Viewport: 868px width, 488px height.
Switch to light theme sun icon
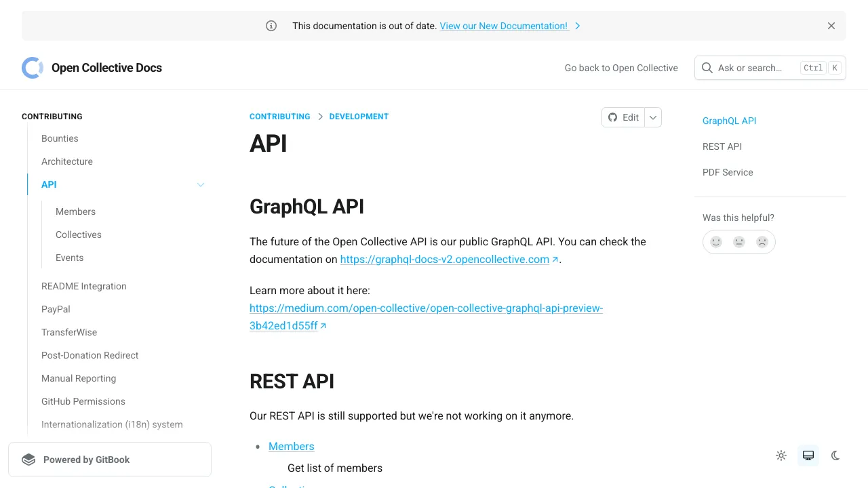(x=781, y=455)
